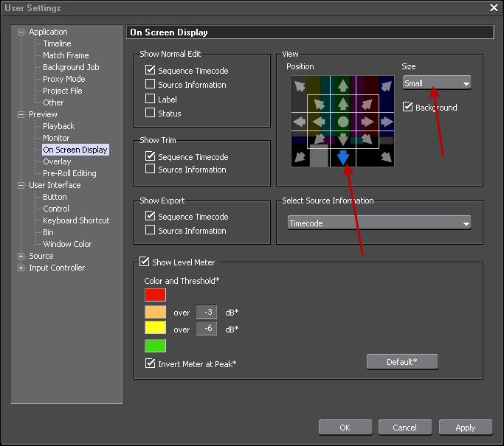
Task: Uncheck the Background checkbox
Action: (x=408, y=108)
